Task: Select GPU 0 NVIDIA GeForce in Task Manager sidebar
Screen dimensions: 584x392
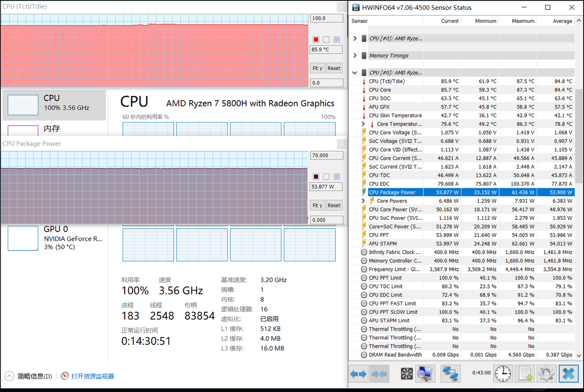Action: click(54, 238)
